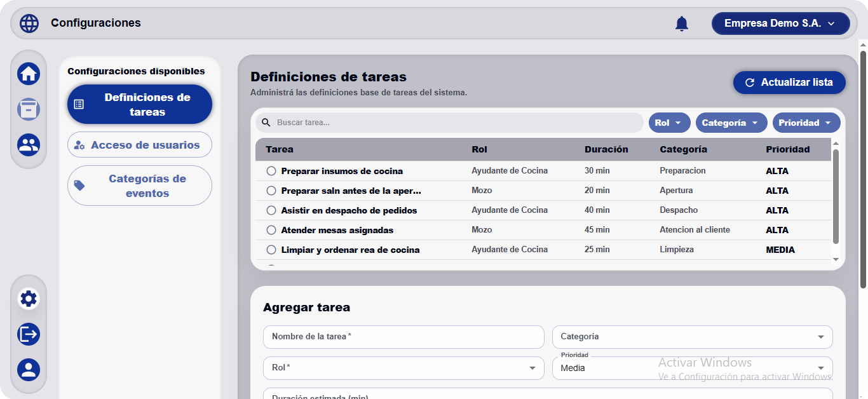The image size is (868, 399).
Task: Open settings gear in sidebar
Action: click(x=29, y=299)
